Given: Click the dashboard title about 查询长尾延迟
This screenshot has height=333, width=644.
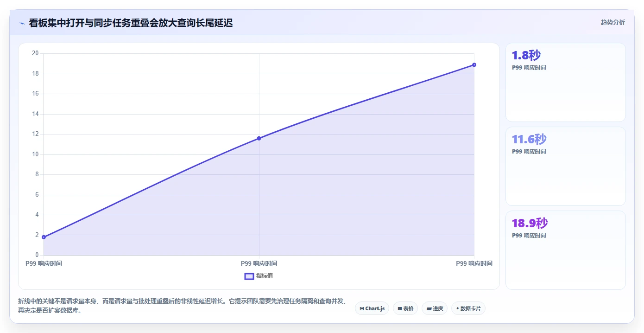Looking at the screenshot, I should [131, 23].
